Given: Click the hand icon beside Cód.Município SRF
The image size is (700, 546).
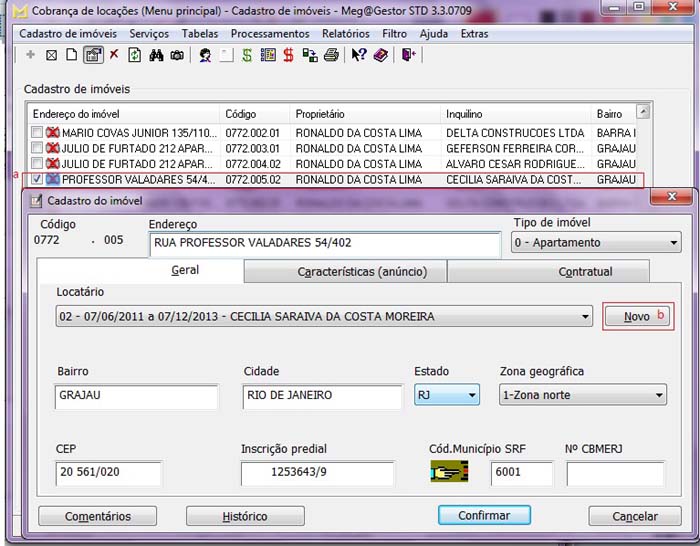Looking at the screenshot, I should click(x=449, y=474).
